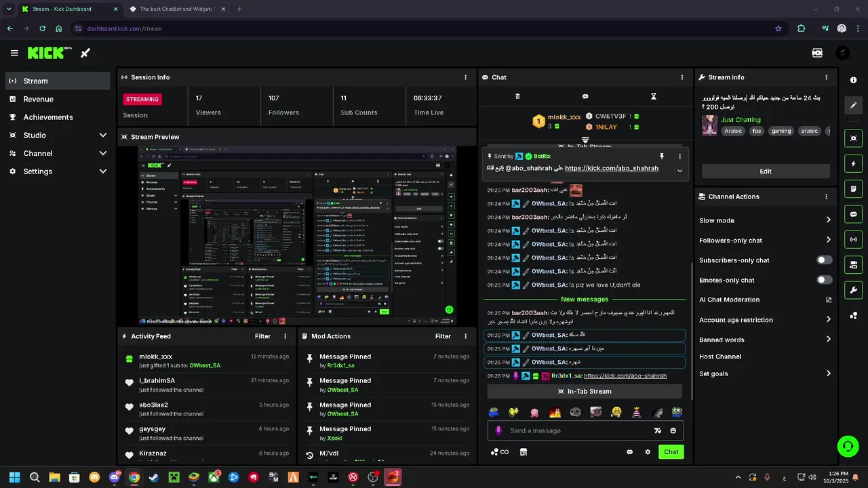Image resolution: width=868 pixels, height=488 pixels.
Task: Unpin the BotRix pinned message
Action: tap(662, 156)
